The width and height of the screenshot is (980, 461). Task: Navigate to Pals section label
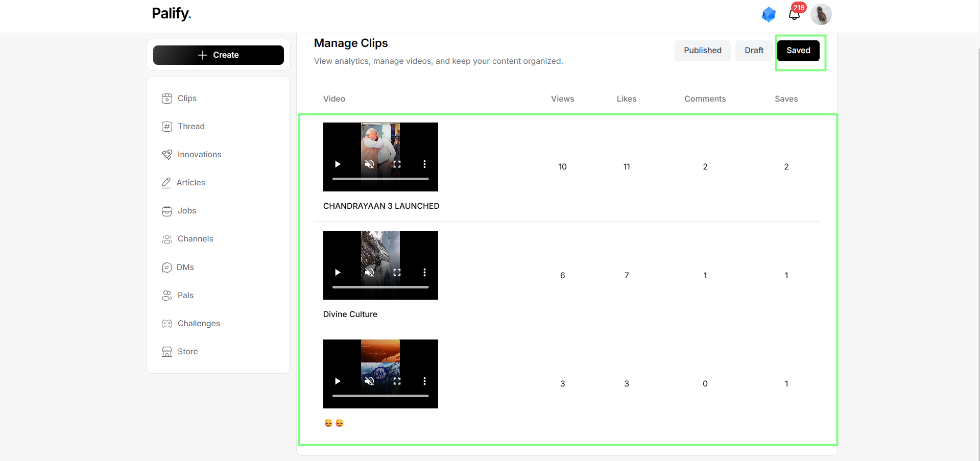(x=185, y=296)
